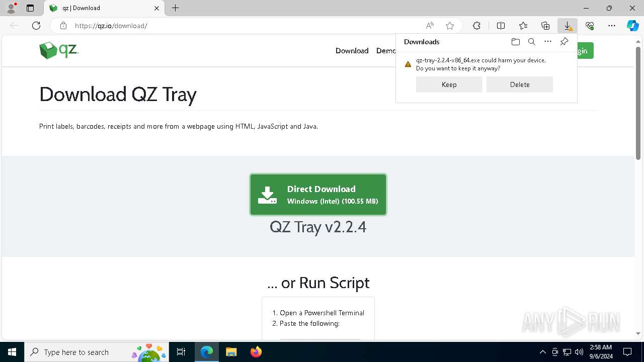Click taskbar search box
This screenshot has height=362, width=644.
click(x=97, y=352)
